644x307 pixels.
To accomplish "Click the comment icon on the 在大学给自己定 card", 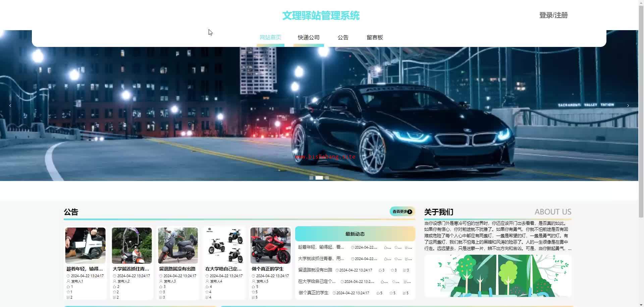I will tap(207, 298).
